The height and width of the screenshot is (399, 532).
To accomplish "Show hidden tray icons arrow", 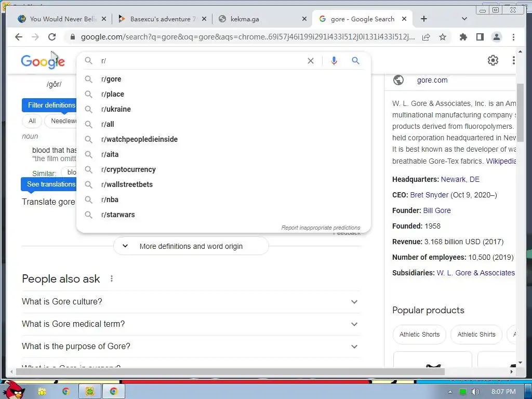I will (x=450, y=392).
